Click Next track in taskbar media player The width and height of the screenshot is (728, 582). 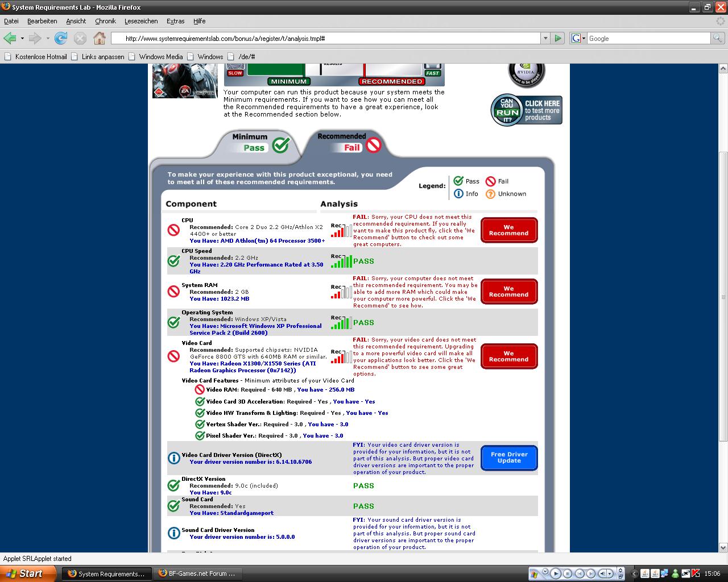click(591, 573)
